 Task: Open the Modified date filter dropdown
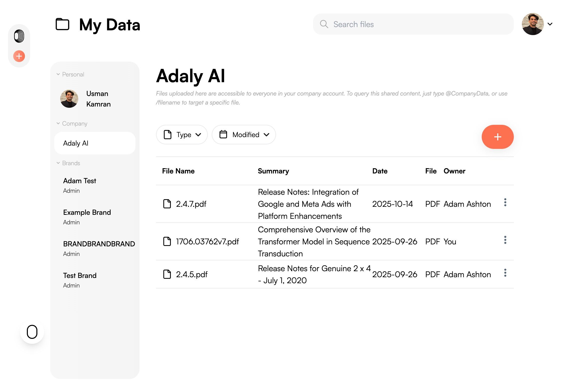(244, 135)
